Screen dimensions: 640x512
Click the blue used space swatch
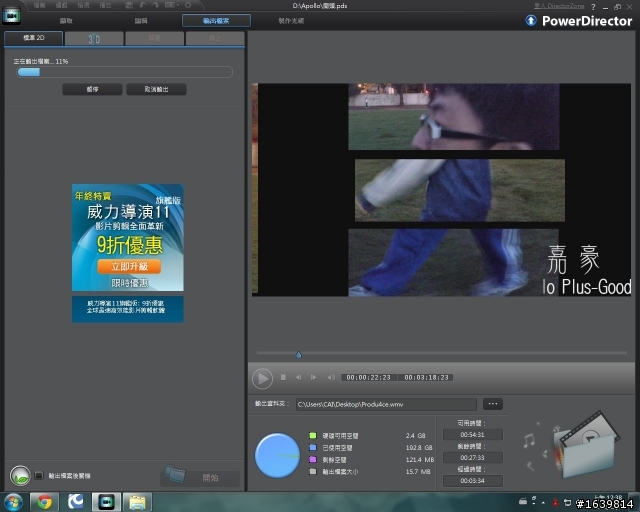coord(313,447)
